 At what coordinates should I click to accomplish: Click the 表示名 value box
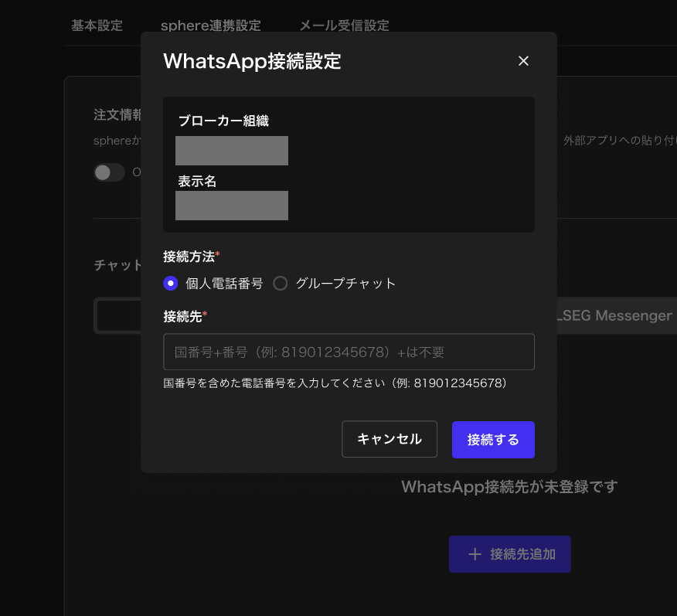click(x=231, y=206)
